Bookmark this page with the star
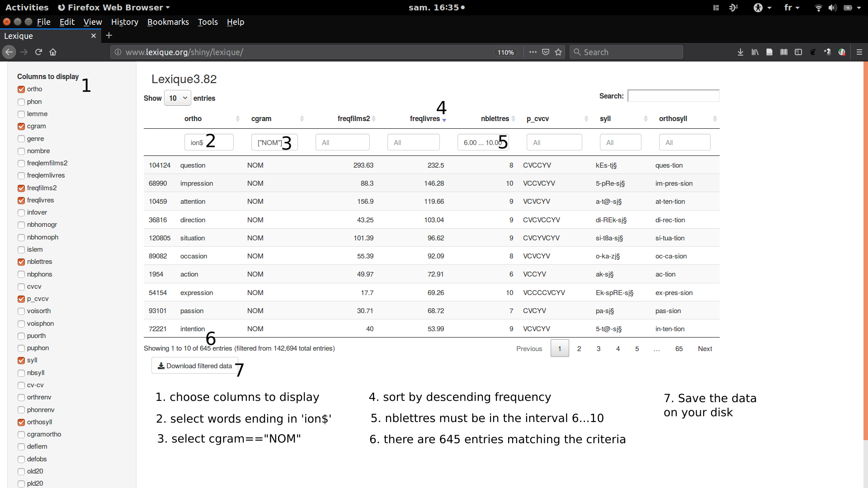868x488 pixels. point(558,52)
